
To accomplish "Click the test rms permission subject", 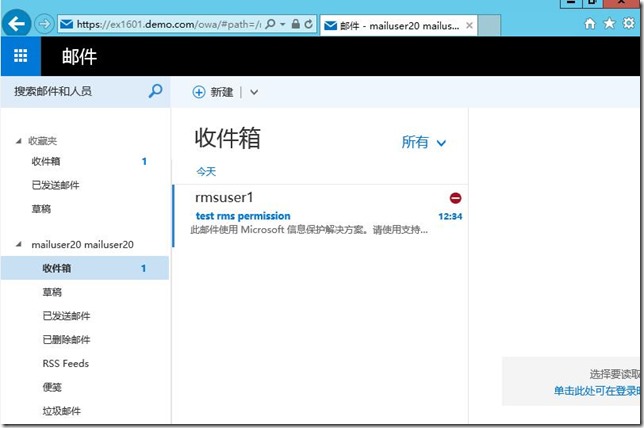I will coord(243,216).
